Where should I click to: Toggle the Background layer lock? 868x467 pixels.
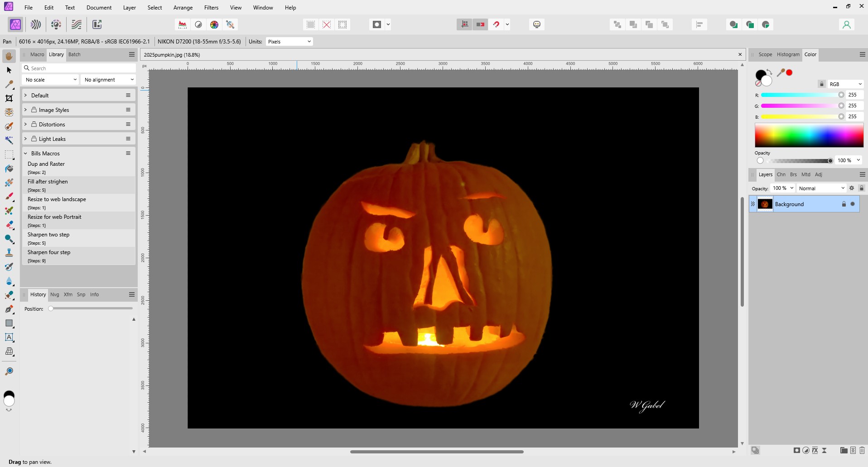(x=844, y=204)
